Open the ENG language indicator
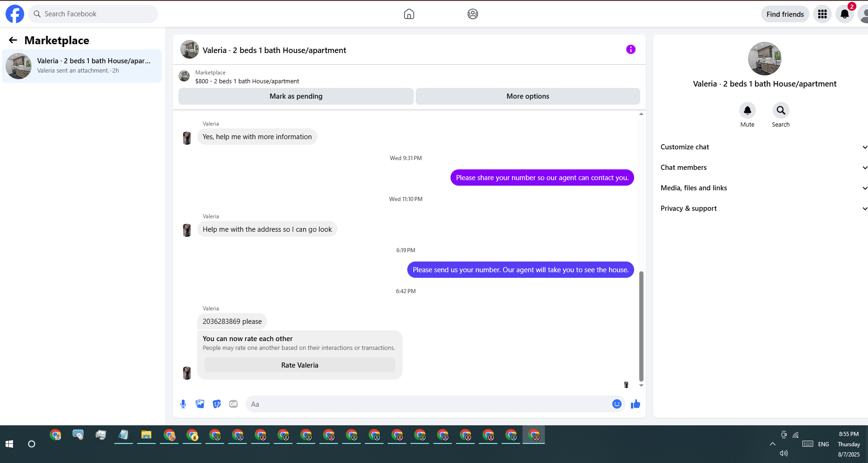 coord(823,444)
